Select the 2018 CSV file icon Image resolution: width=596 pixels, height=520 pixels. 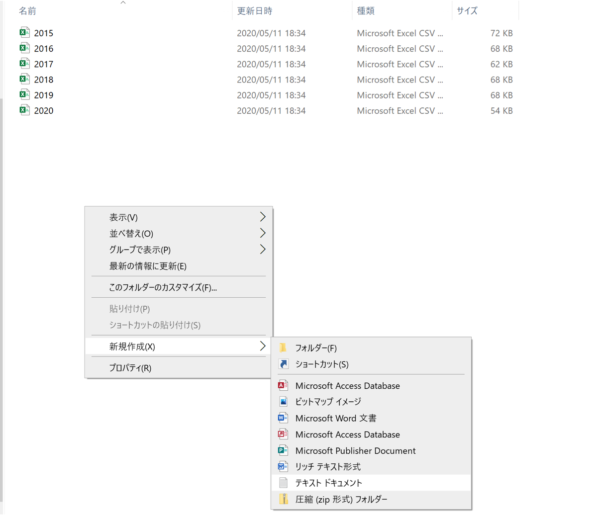click(24, 79)
